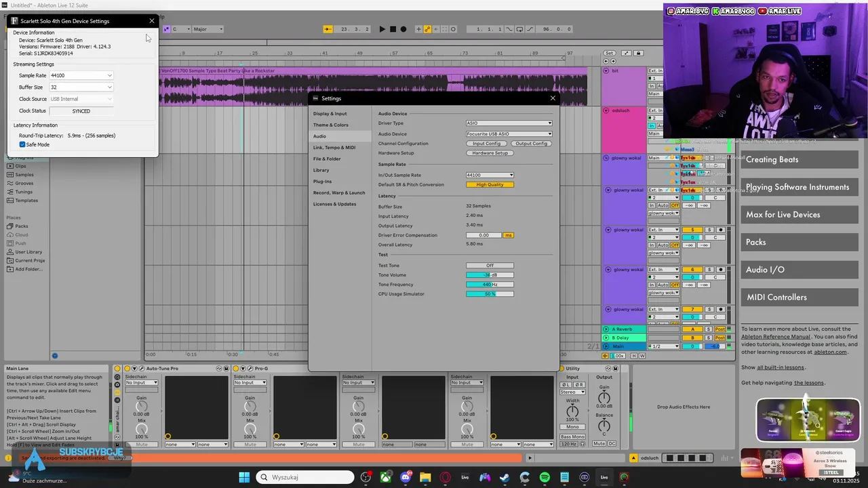
Task: Switch to the Plug-Ins settings tab
Action: pos(322,181)
